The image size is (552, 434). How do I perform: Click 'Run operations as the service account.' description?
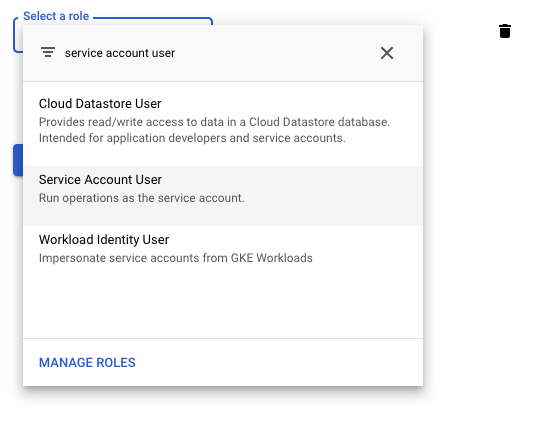click(x=142, y=198)
